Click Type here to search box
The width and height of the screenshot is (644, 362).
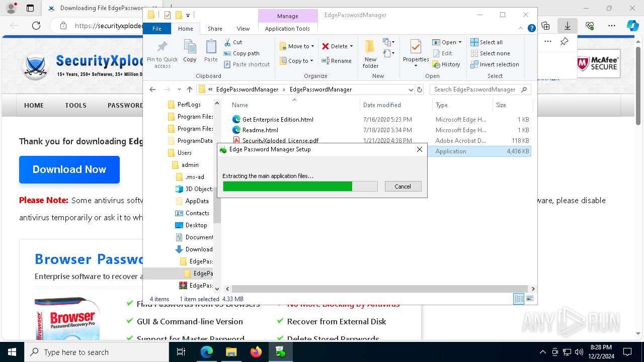(97, 352)
